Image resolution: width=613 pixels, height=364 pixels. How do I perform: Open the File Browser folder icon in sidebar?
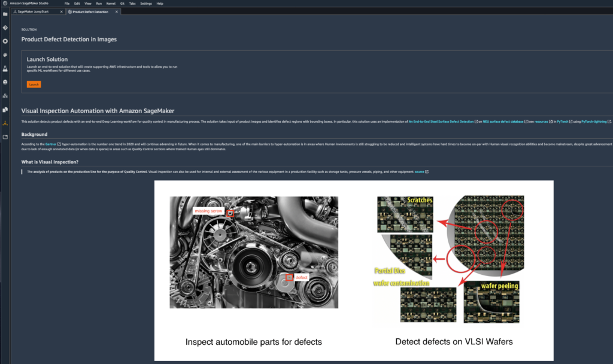[5, 14]
